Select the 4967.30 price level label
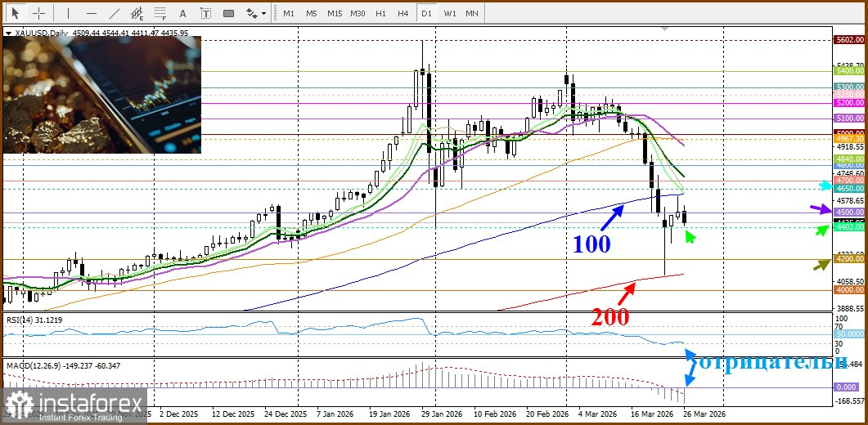 (x=849, y=139)
